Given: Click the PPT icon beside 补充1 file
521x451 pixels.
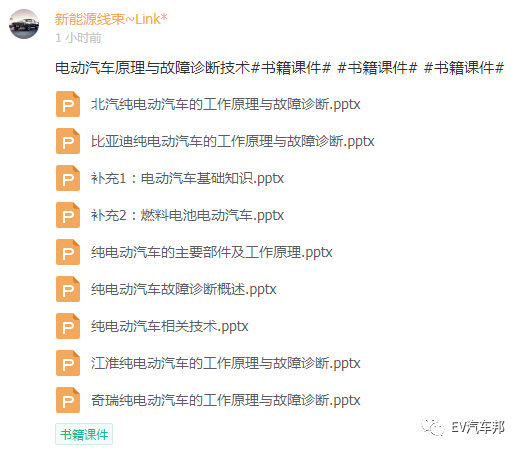Looking at the screenshot, I should [x=68, y=178].
